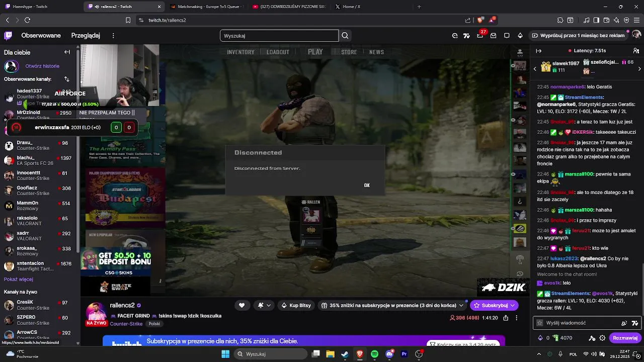Screen dimensions: 644x362
Task: Focus the Twitch Wyszukaj search field
Action: click(x=279, y=36)
